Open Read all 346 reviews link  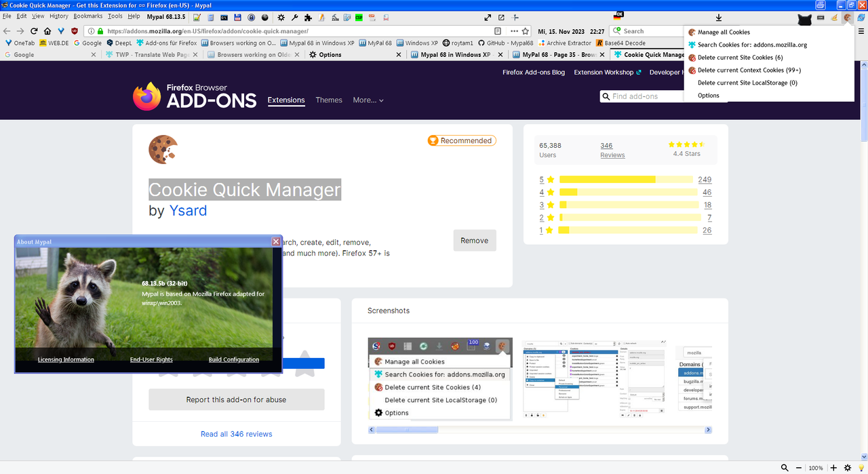237,434
